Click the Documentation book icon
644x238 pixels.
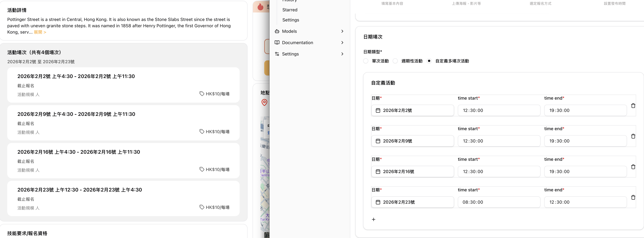click(277, 42)
